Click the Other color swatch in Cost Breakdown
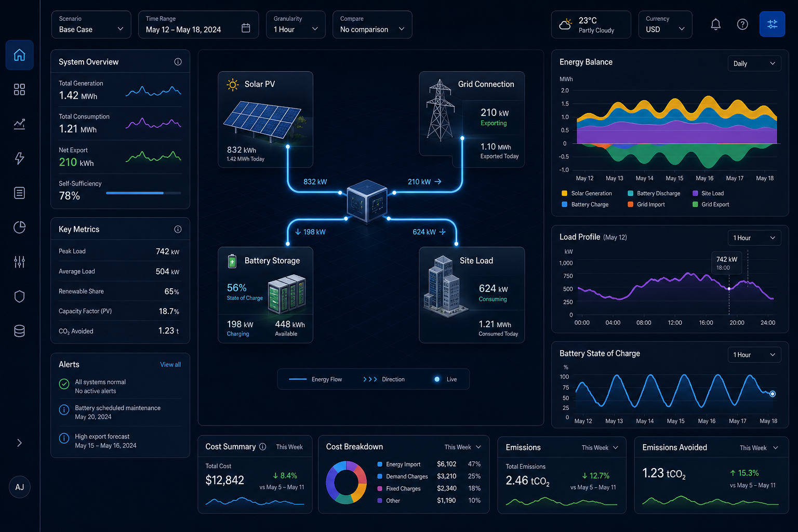 point(380,501)
